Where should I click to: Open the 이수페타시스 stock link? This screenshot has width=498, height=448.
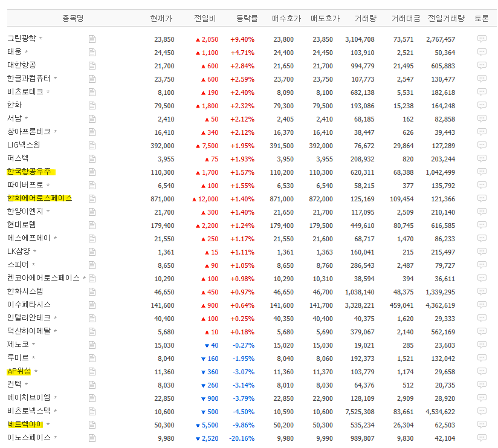(29, 304)
